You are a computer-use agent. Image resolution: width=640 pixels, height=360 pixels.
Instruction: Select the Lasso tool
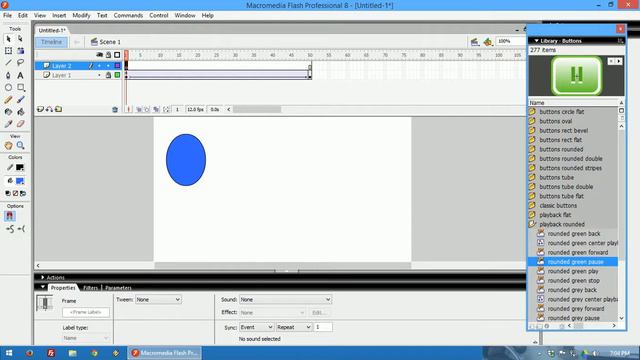point(20,63)
